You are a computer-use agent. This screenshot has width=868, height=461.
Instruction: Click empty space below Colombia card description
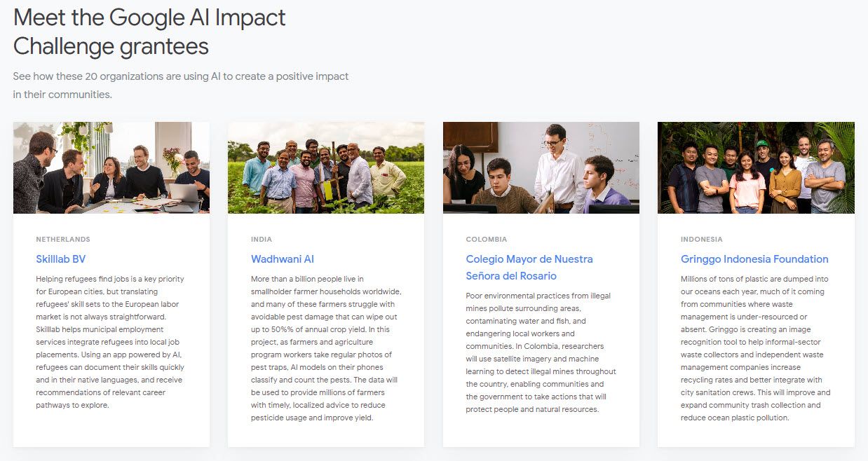[541, 430]
